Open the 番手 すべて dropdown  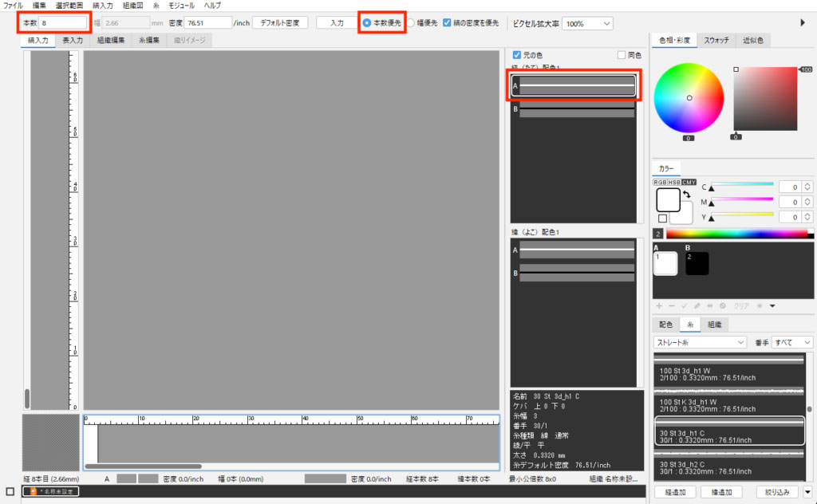(x=792, y=342)
